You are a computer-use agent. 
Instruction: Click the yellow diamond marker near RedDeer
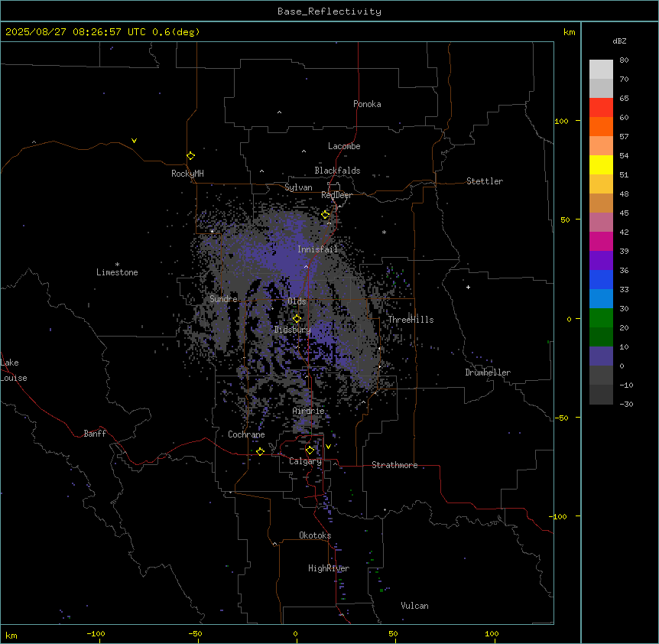(x=326, y=215)
